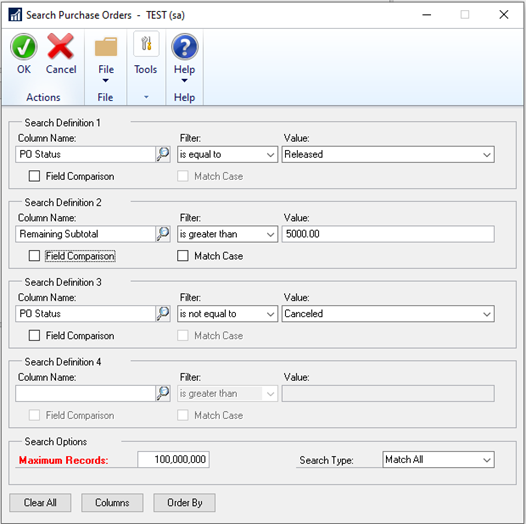Image resolution: width=526 pixels, height=524 pixels.
Task: Expand the Tools group arrow in ribbon
Action: (146, 97)
